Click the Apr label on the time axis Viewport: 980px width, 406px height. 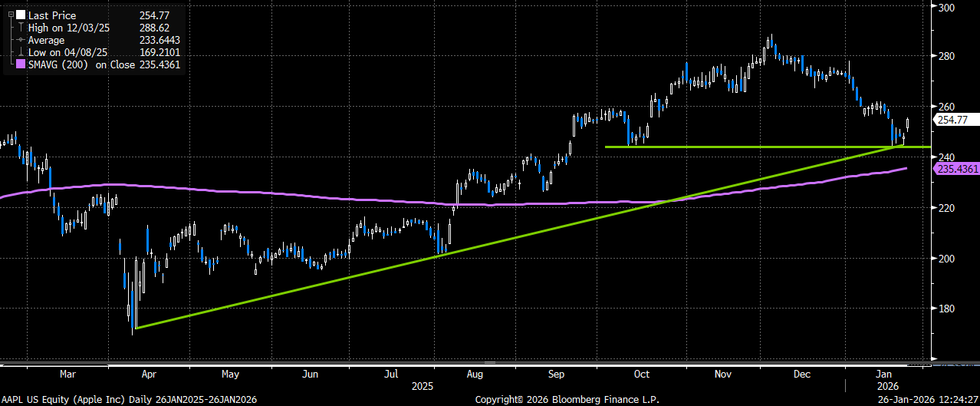[149, 375]
